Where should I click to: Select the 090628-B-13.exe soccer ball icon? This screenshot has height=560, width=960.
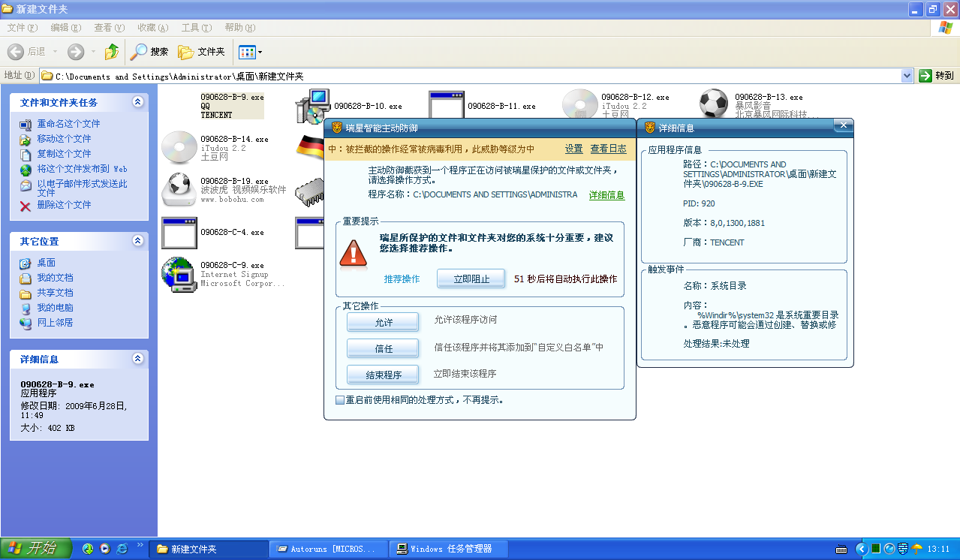714,104
